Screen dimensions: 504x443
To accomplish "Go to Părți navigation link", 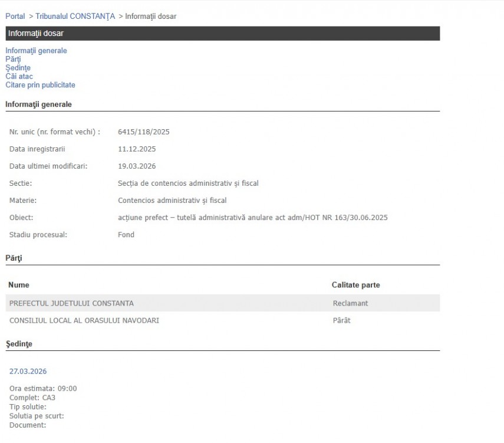I will tap(13, 59).
